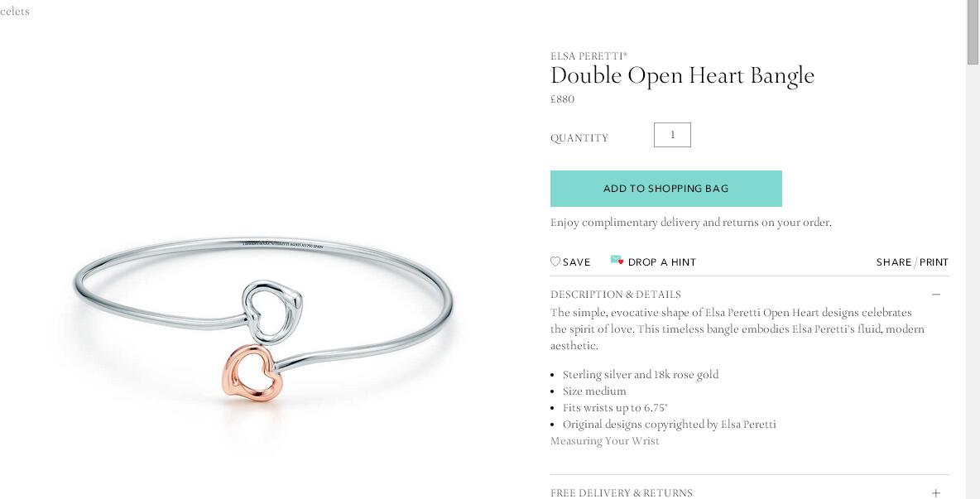Click the Drop a Hint envelope icon
The image size is (980, 499).
(x=617, y=261)
